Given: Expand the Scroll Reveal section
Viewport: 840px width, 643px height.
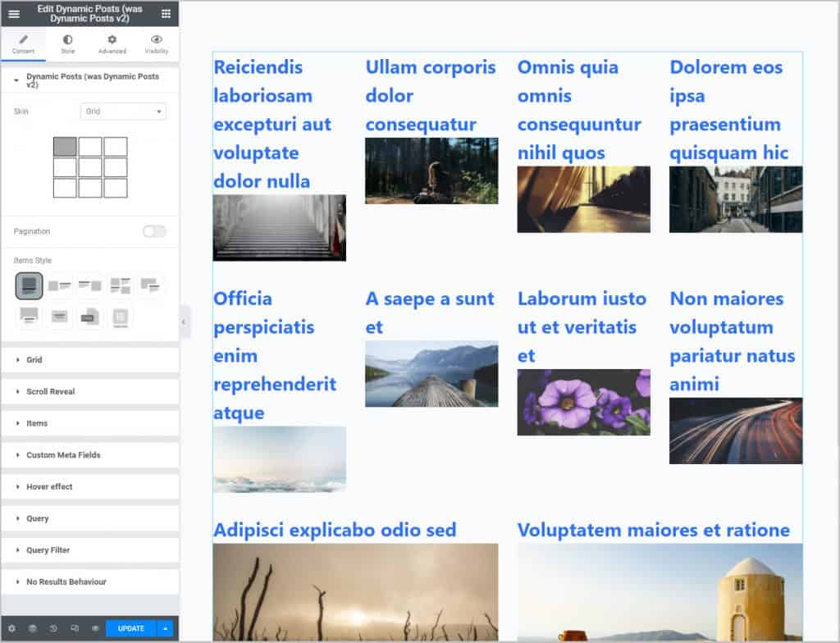Looking at the screenshot, I should (51, 392).
